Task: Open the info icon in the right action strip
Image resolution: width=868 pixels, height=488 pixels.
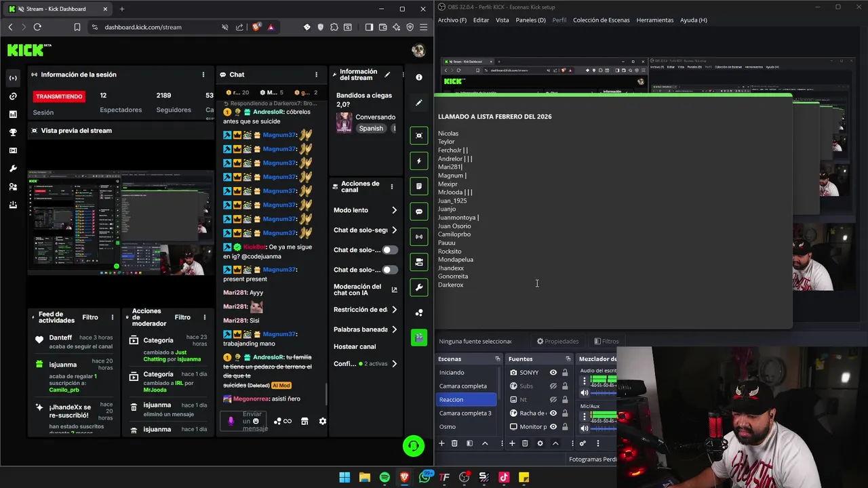Action: (x=419, y=77)
